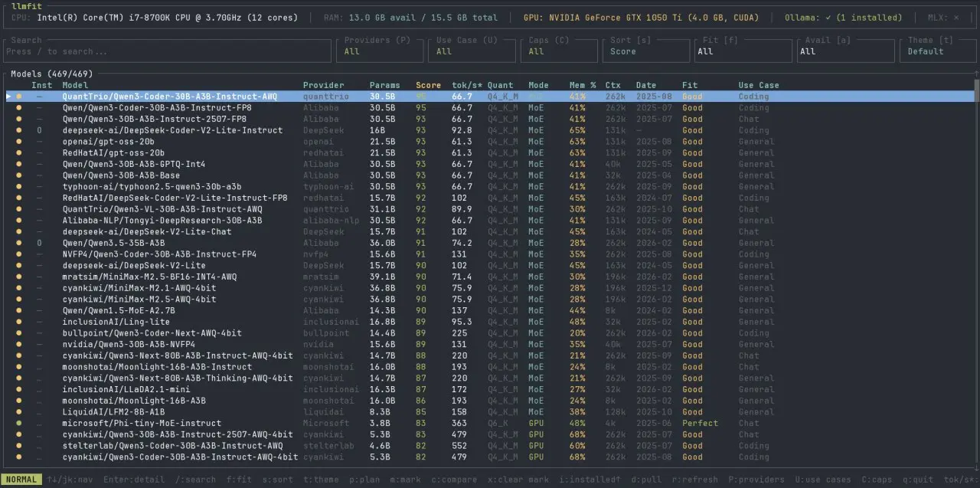Select inclusionAI/Ling-lite row
This screenshot has width=980, height=488.
(489, 322)
